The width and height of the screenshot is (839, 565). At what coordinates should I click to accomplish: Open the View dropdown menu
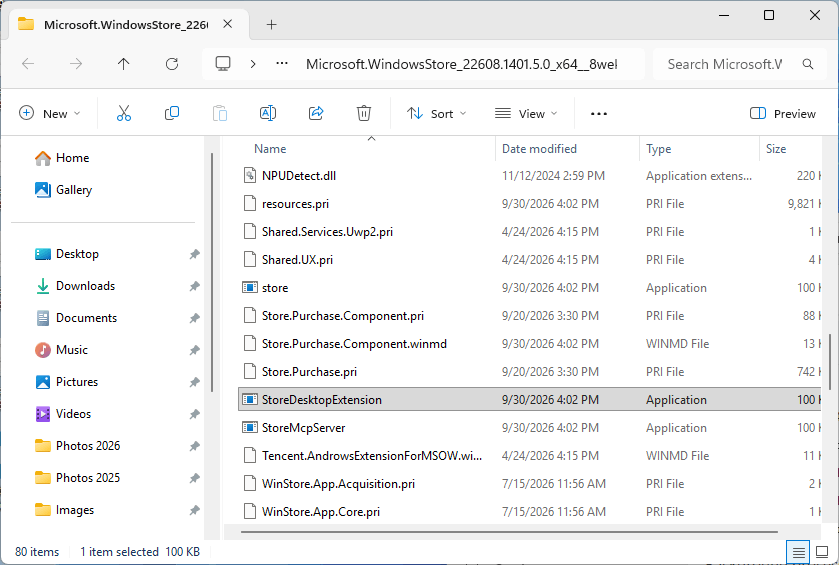pyautogui.click(x=526, y=113)
